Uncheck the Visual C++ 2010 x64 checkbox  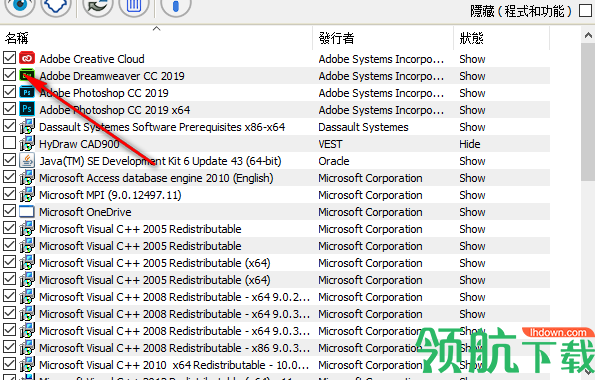click(x=9, y=364)
